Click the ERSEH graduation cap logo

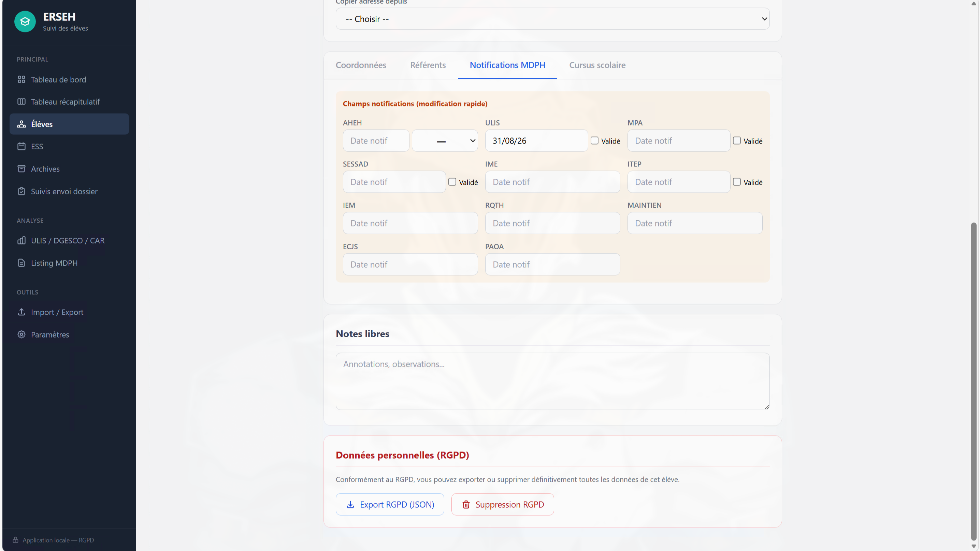tap(25, 22)
